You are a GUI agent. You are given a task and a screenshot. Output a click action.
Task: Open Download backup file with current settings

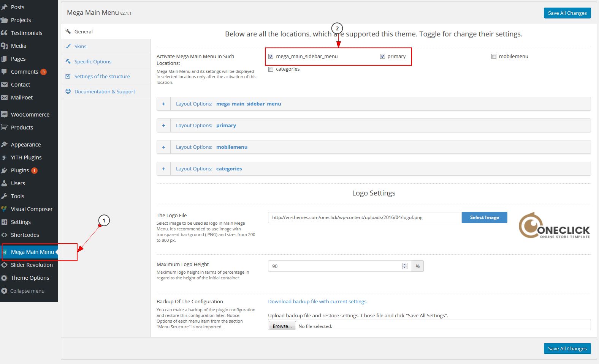[317, 301]
